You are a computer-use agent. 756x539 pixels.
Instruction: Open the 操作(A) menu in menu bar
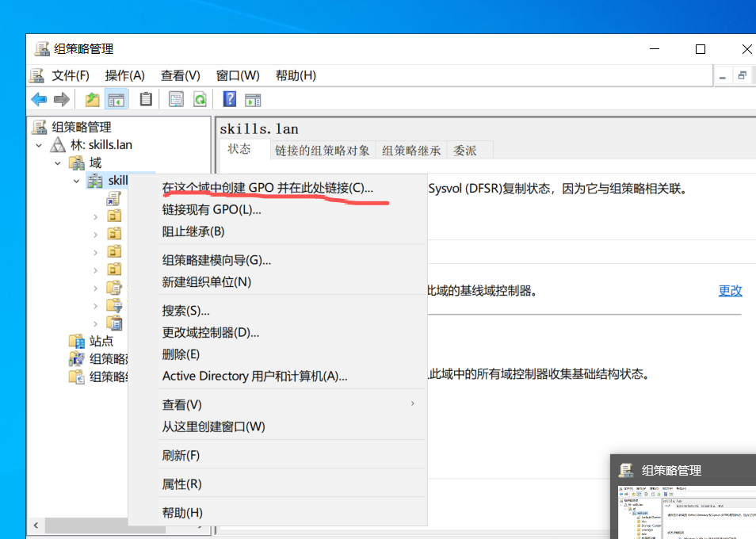pyautogui.click(x=124, y=75)
